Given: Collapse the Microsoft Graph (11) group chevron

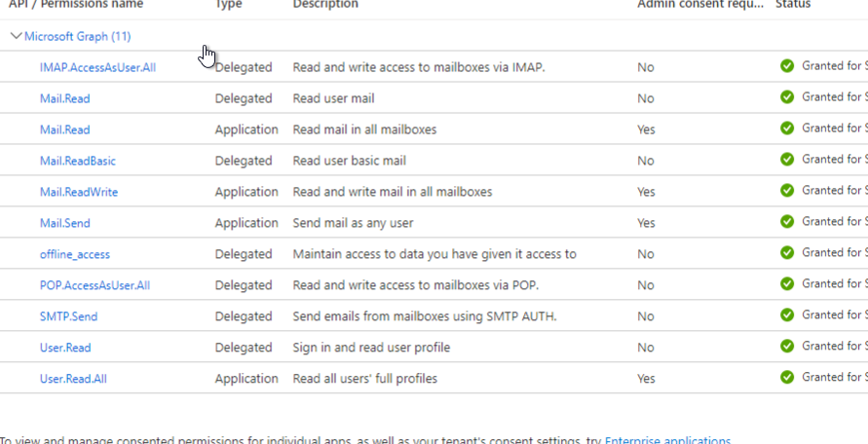Looking at the screenshot, I should 16,37.
